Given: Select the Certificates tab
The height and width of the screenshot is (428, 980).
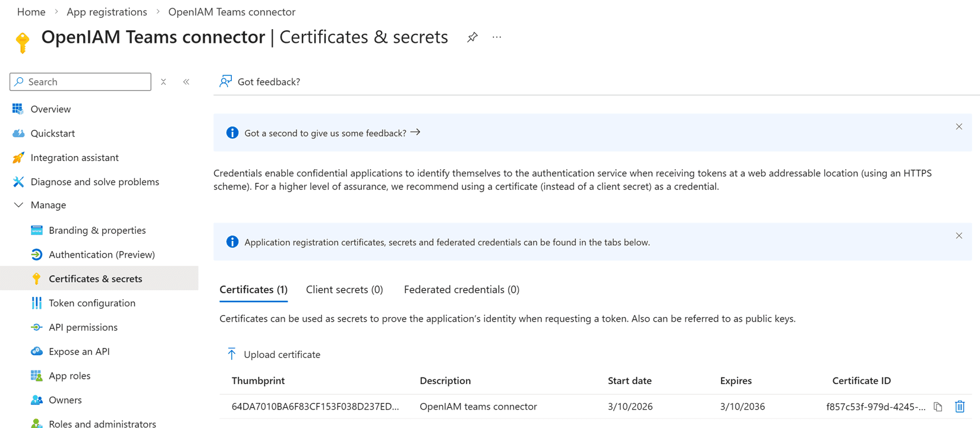Looking at the screenshot, I should pos(253,290).
